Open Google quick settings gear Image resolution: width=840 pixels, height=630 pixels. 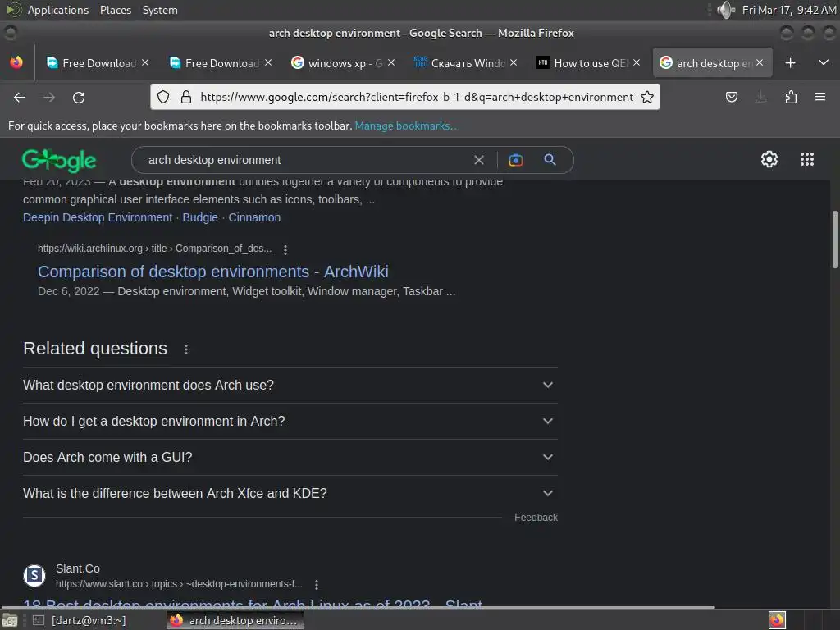769,159
